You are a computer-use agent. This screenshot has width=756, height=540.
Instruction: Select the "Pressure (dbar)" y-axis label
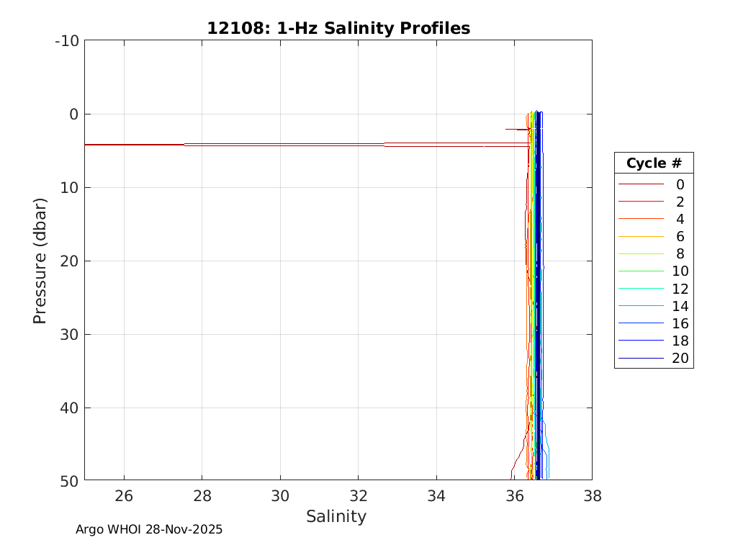tap(40, 260)
